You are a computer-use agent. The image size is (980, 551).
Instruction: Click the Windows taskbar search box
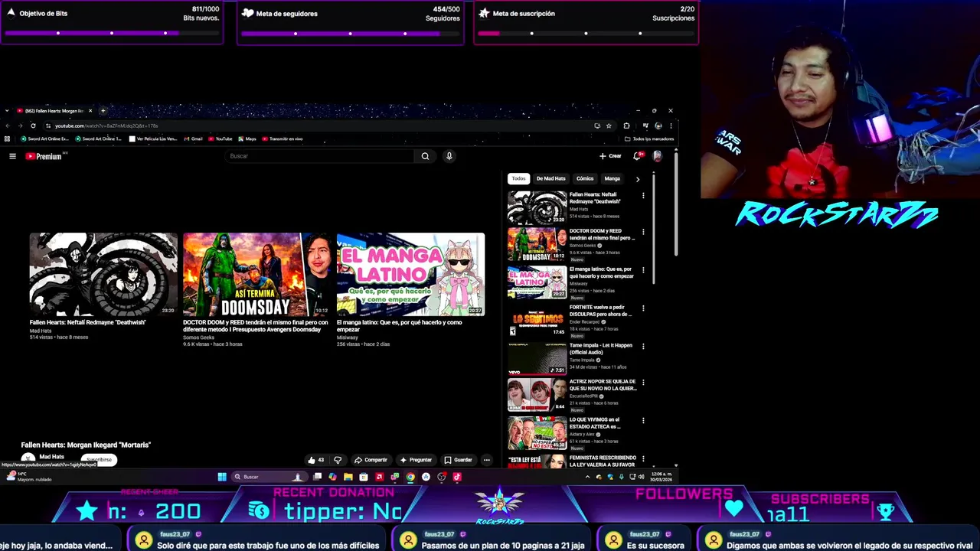pos(268,477)
